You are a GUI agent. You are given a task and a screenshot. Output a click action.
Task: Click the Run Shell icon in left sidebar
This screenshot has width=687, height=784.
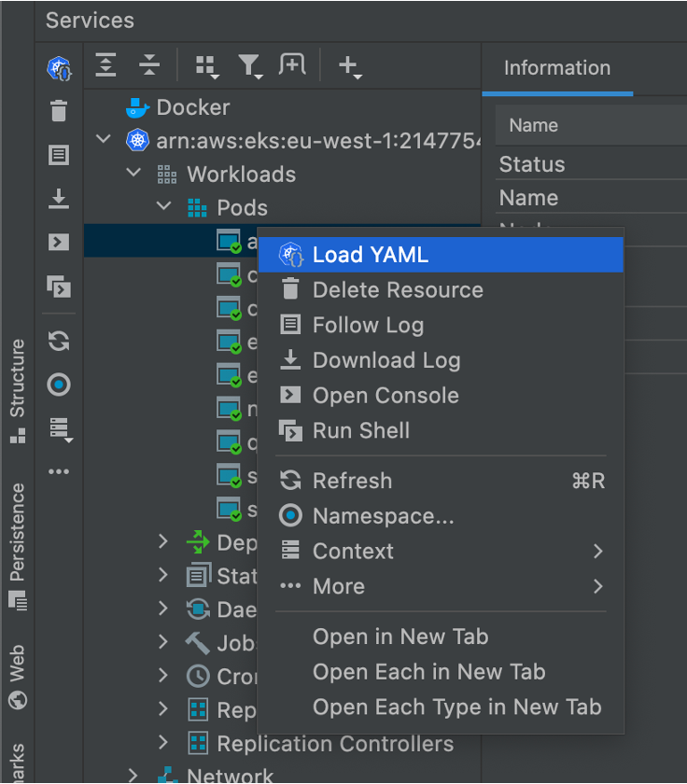(59, 287)
